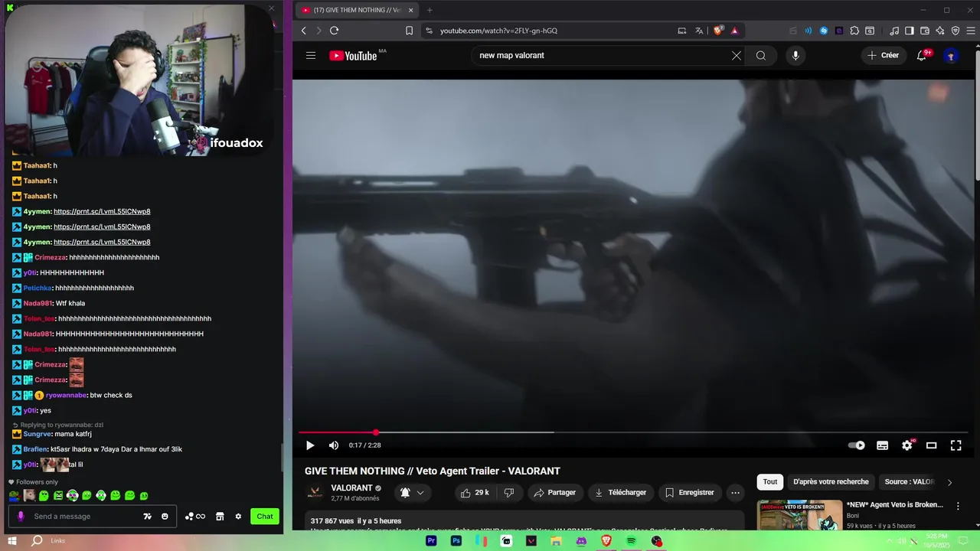Click the translate page icon in address bar

point(699,31)
